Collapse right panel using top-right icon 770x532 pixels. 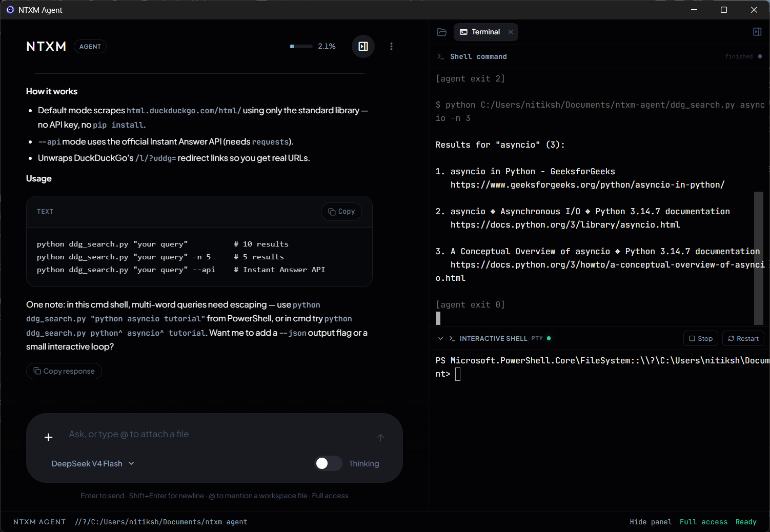(757, 32)
